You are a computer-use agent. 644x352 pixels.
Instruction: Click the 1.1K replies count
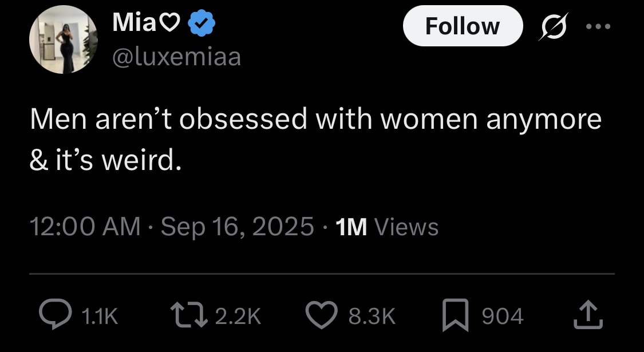[x=99, y=317]
